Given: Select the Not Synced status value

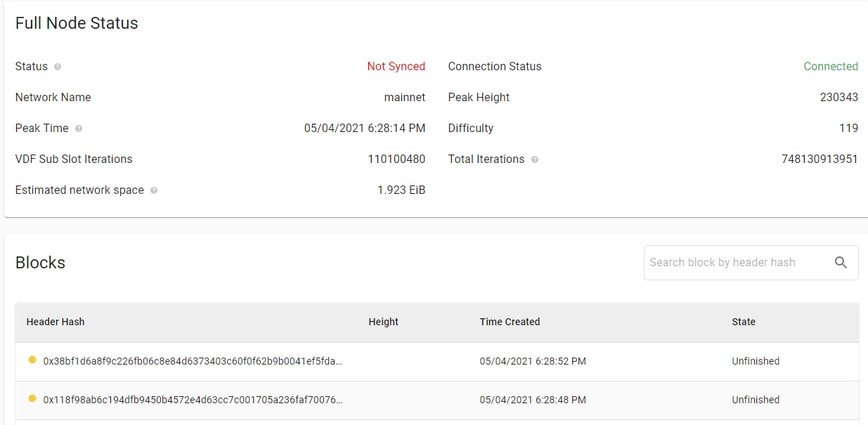Looking at the screenshot, I should pos(396,67).
